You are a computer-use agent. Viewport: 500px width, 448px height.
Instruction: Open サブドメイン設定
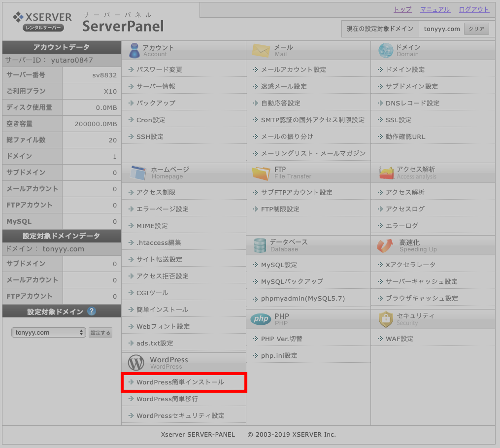click(412, 86)
